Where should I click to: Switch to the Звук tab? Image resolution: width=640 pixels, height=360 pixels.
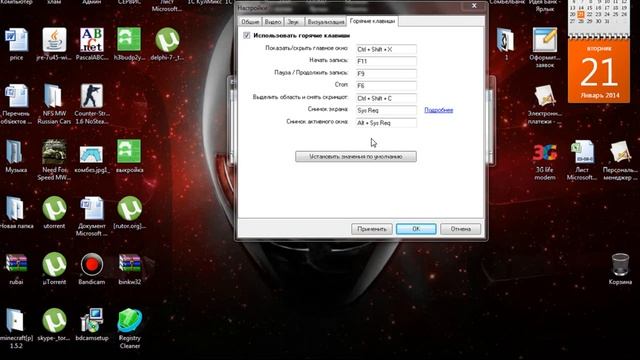[x=293, y=22]
